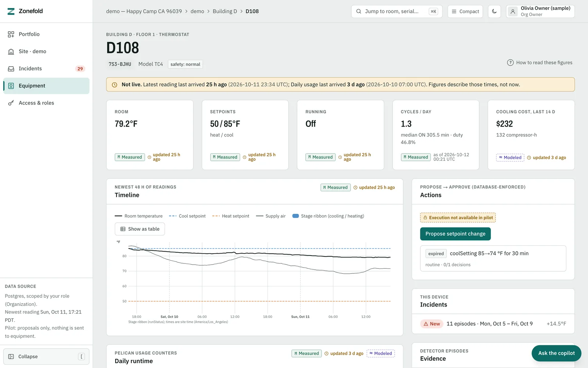588x368 pixels.
Task: Toggle Cool setpoint legend series
Action: click(x=187, y=216)
